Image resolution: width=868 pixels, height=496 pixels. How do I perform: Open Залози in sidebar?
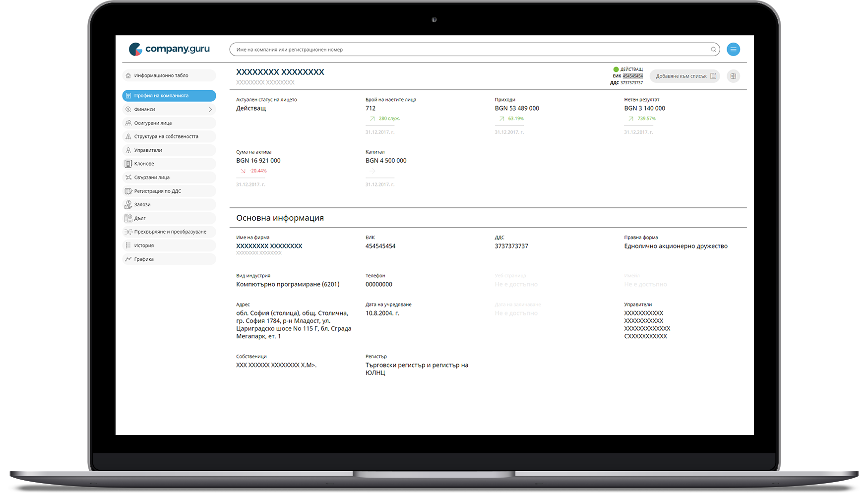point(169,204)
